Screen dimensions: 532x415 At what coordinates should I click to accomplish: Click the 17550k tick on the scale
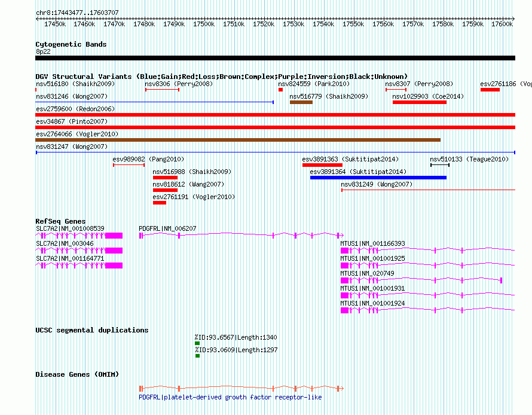point(353,24)
